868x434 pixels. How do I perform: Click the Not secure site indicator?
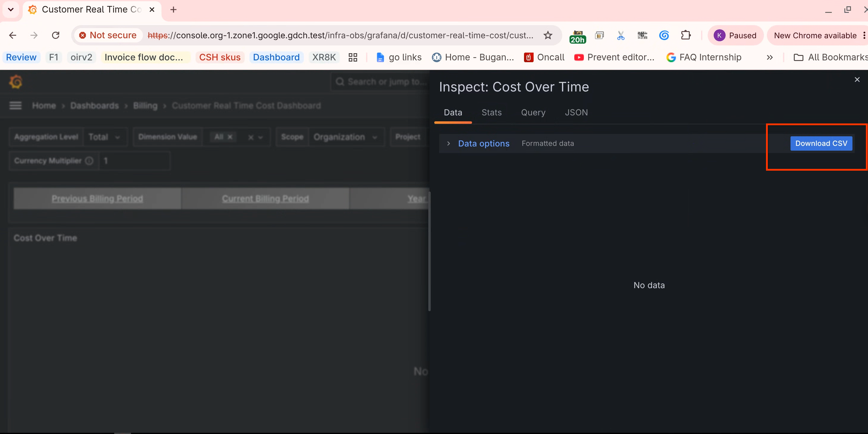tap(108, 35)
